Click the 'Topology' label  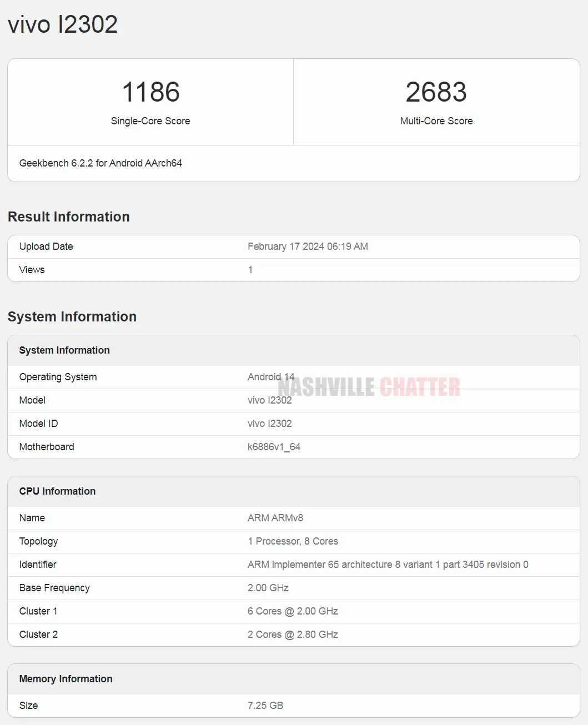tap(38, 541)
